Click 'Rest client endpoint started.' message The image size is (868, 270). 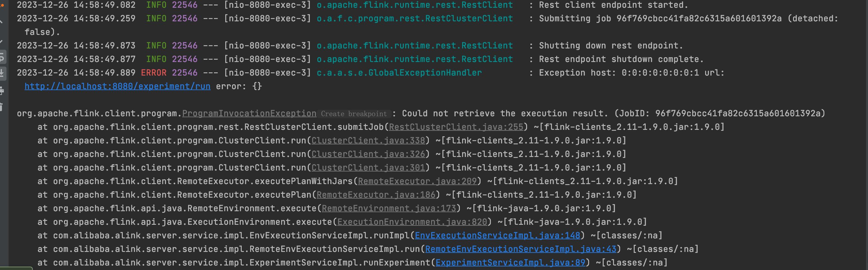coord(613,5)
